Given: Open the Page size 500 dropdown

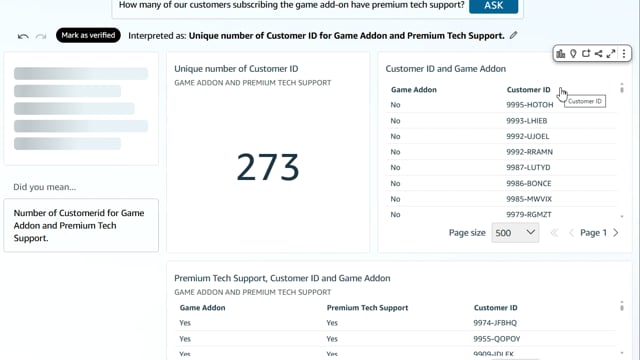Looking at the screenshot, I should [515, 233].
